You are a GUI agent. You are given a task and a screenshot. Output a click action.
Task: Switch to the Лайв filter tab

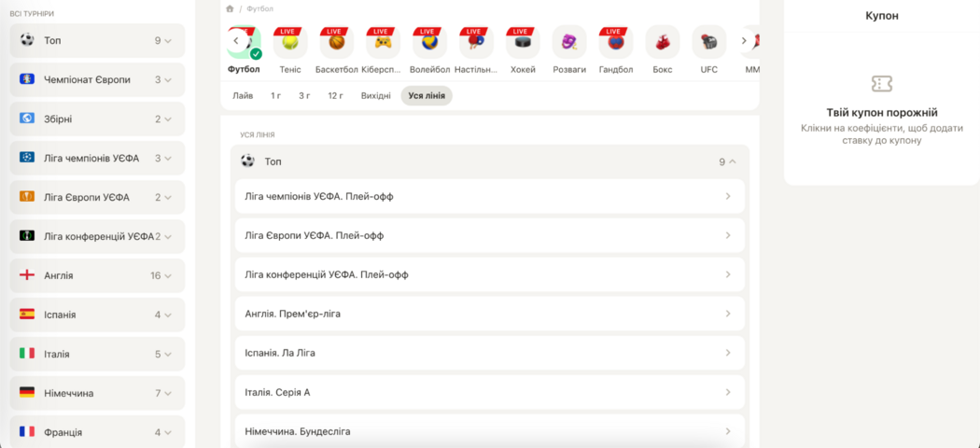coord(243,95)
